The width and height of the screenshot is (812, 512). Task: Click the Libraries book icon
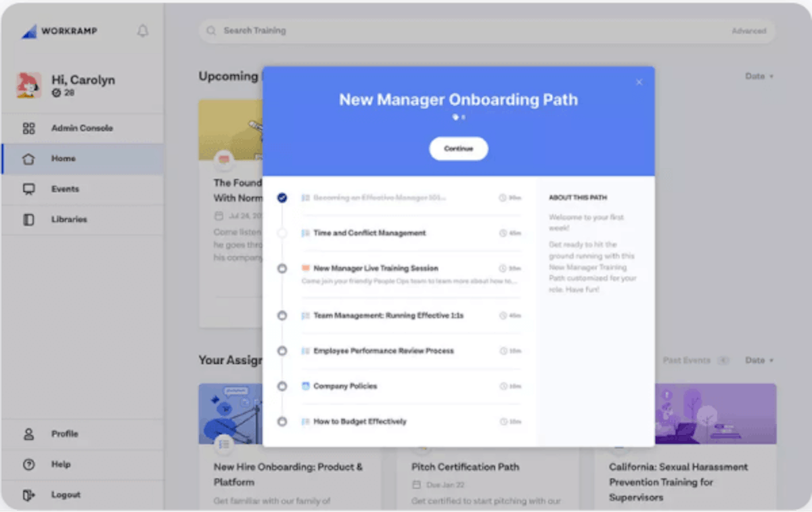(x=28, y=219)
